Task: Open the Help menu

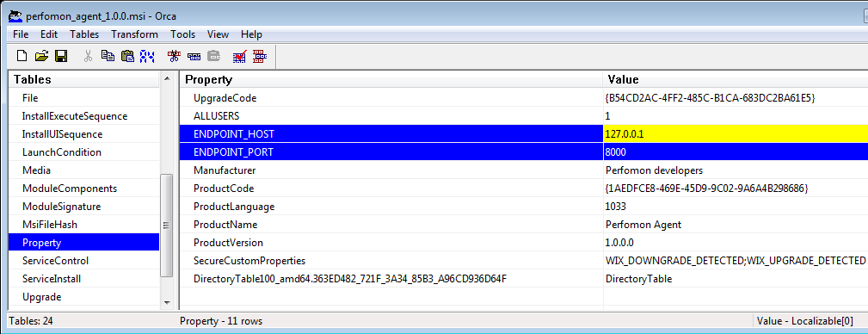Action: pos(251,34)
